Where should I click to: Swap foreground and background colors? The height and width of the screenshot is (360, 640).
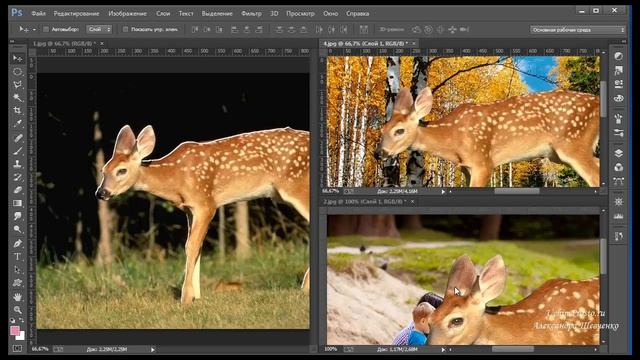coord(21,321)
